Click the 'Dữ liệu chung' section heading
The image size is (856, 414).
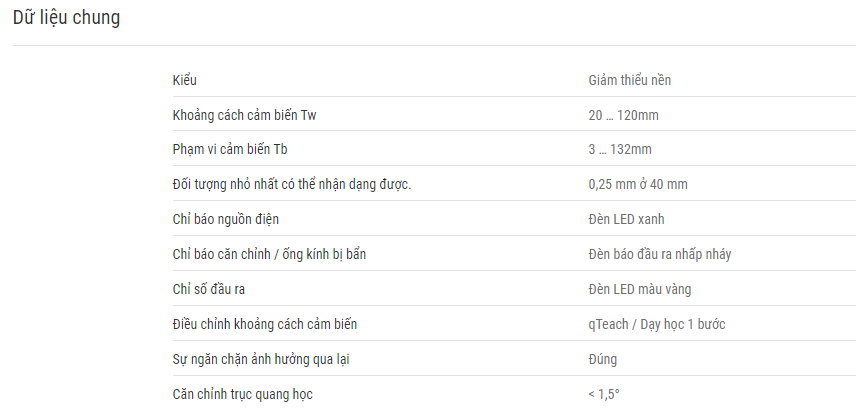click(66, 18)
